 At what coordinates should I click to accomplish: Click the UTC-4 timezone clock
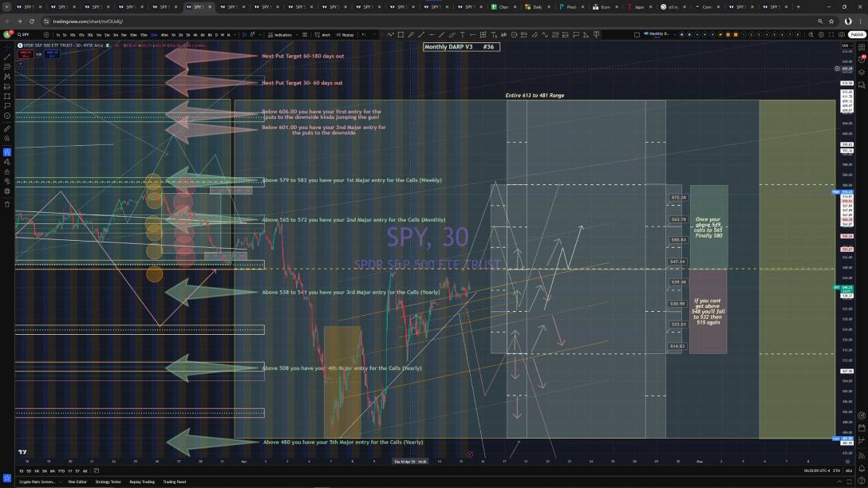[816, 470]
